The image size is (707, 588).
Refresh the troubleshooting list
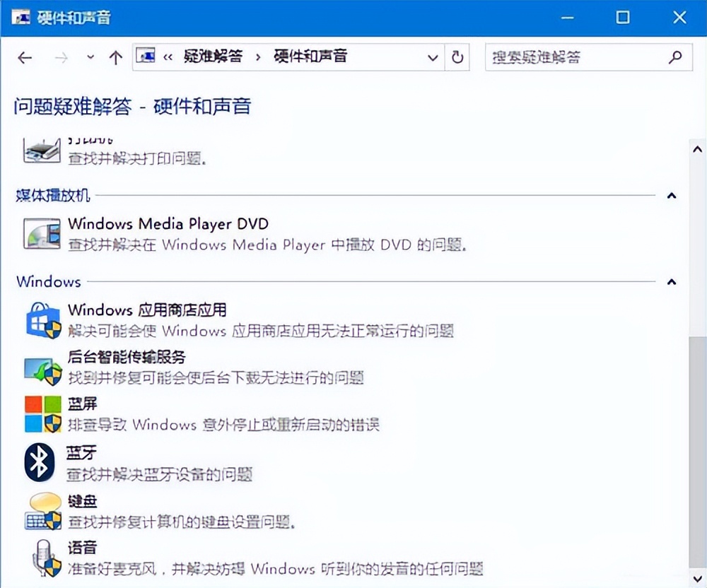point(457,57)
